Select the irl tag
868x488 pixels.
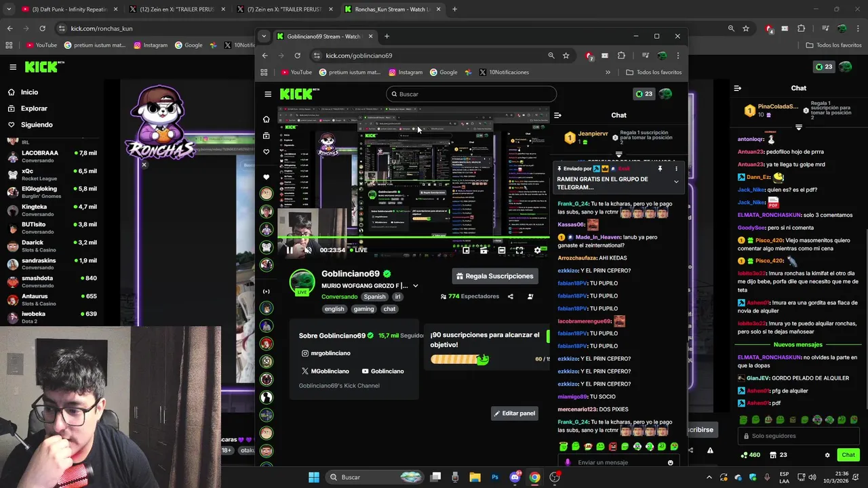(398, 297)
